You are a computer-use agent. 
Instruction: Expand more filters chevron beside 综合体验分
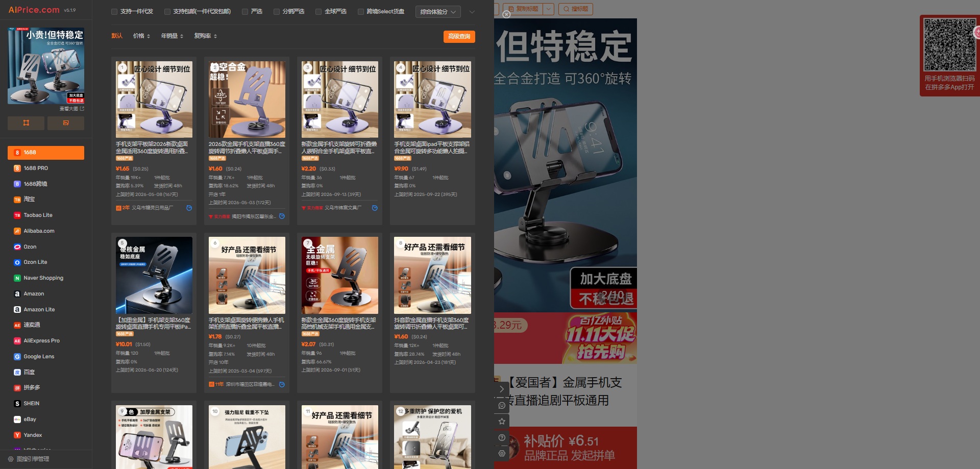coord(472,12)
